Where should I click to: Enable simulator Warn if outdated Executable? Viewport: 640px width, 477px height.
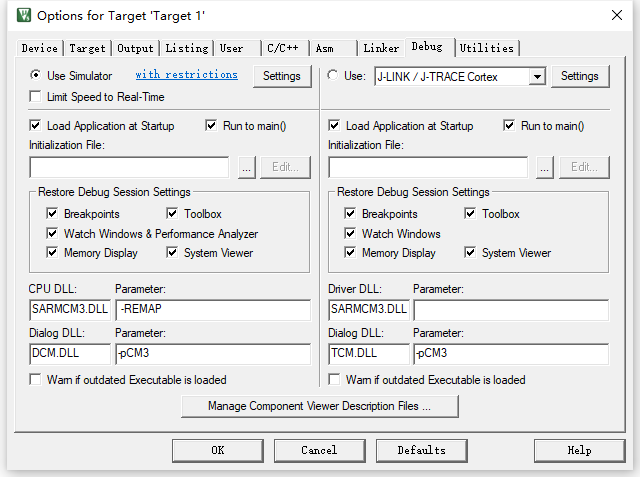(36, 379)
